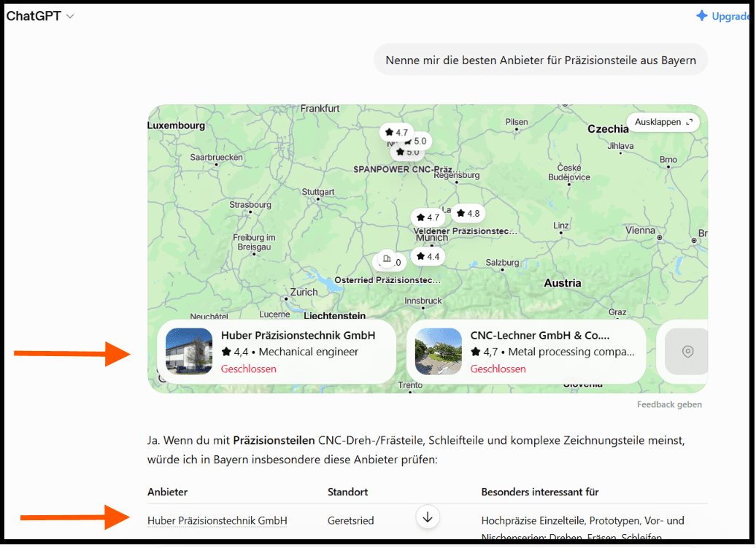Open the ChatGPT model selector dropdown
This screenshot has height=548, width=756.
[x=40, y=16]
